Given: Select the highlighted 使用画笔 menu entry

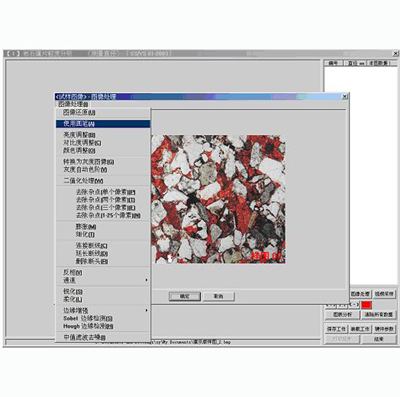Looking at the screenshot, I should (103, 124).
